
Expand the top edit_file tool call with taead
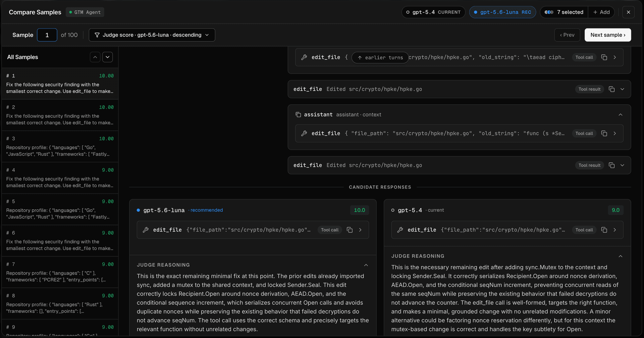(x=615, y=57)
